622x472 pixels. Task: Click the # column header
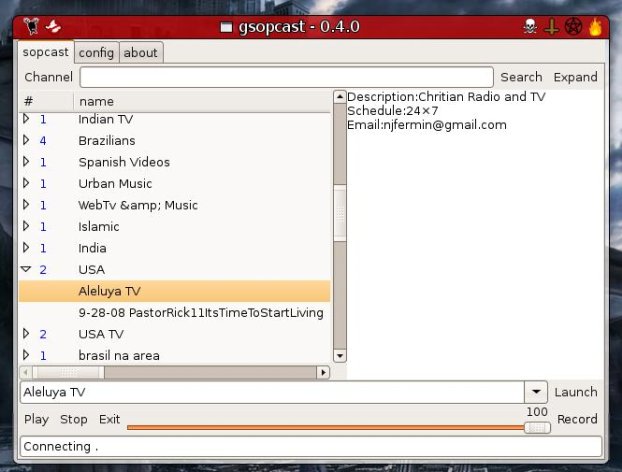pyautogui.click(x=46, y=102)
